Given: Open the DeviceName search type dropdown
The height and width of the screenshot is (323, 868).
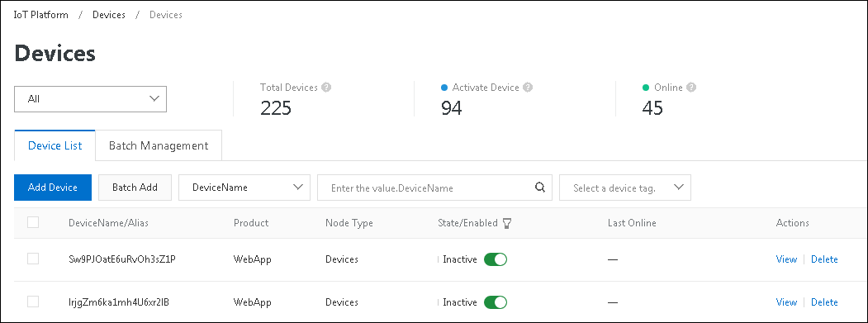Looking at the screenshot, I should [x=244, y=188].
